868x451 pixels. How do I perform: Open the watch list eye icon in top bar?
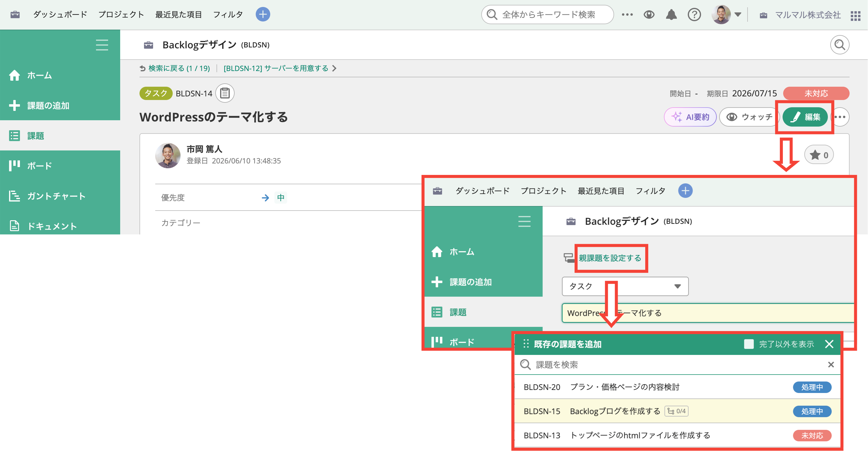[x=649, y=14]
